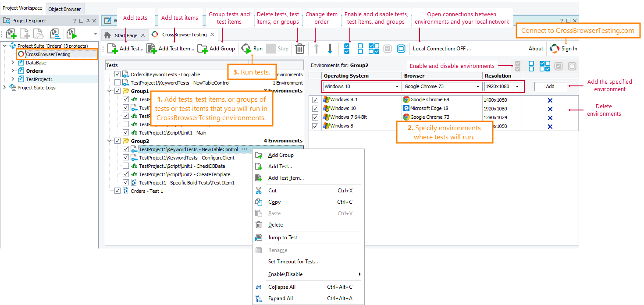Select Jump to Test in context menu
Viewport: 644px width, 305px height.
click(308, 238)
